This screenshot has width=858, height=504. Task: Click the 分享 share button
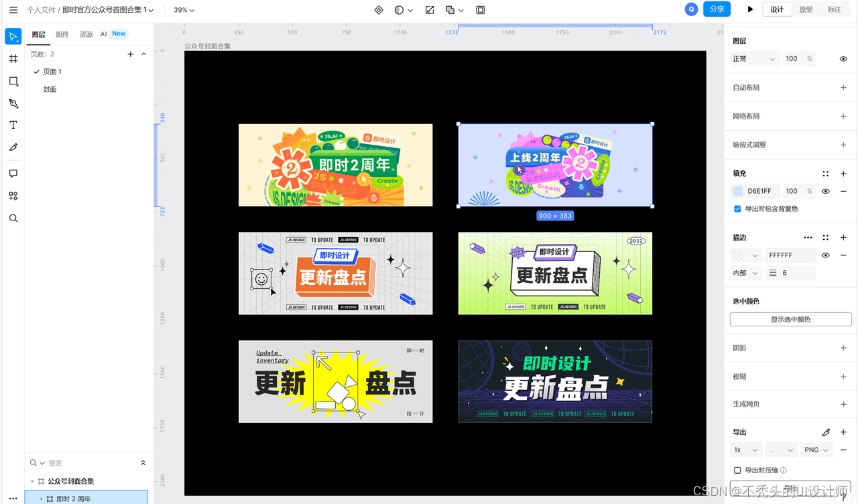coord(717,9)
